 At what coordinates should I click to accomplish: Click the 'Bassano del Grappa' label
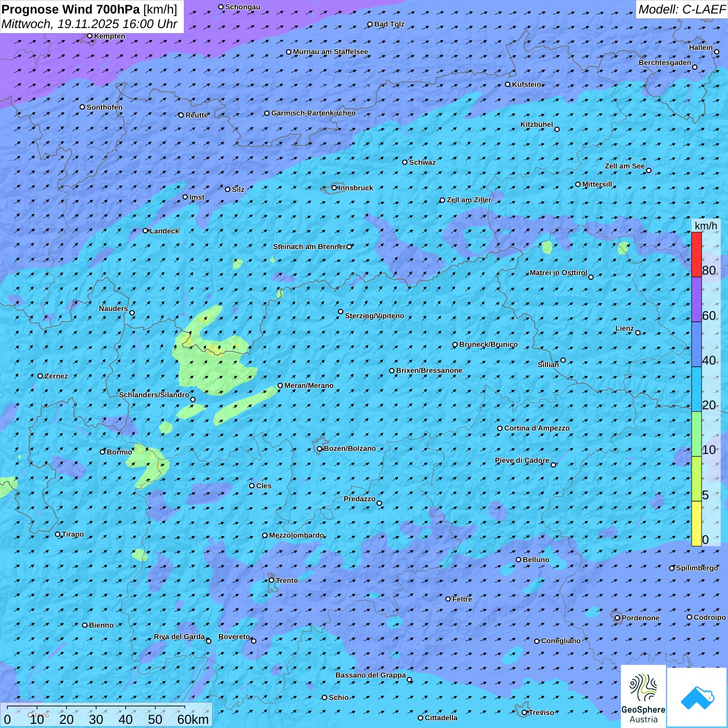tap(371, 675)
